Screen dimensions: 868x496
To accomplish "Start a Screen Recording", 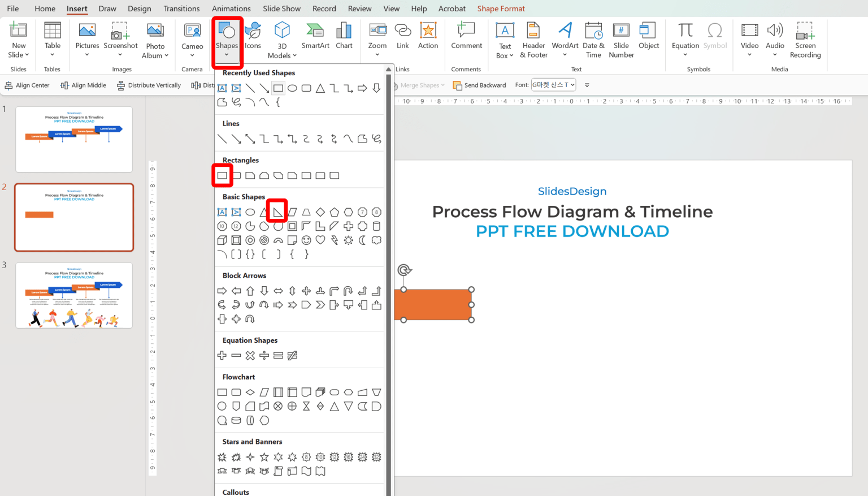I will pyautogui.click(x=805, y=40).
